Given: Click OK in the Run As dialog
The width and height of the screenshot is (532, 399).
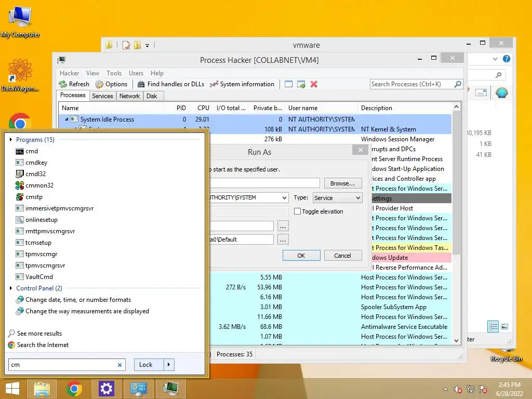Looking at the screenshot, I should click(x=301, y=256).
